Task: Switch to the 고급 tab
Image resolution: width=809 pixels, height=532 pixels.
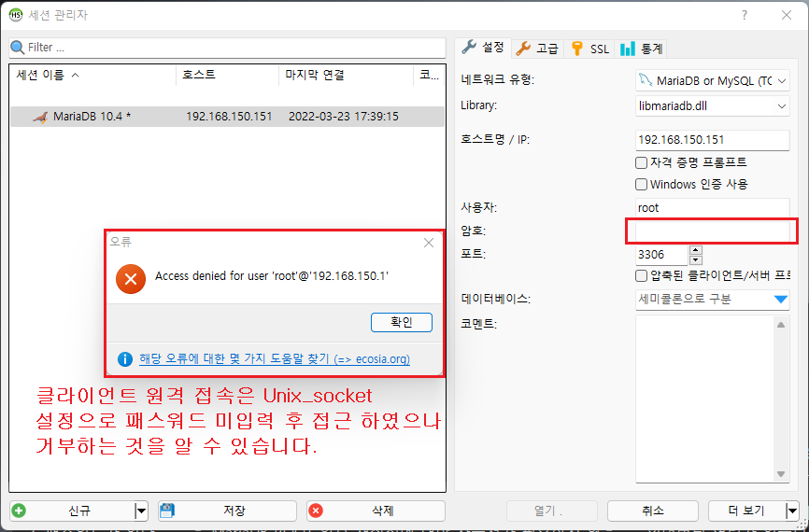Action: (x=537, y=49)
